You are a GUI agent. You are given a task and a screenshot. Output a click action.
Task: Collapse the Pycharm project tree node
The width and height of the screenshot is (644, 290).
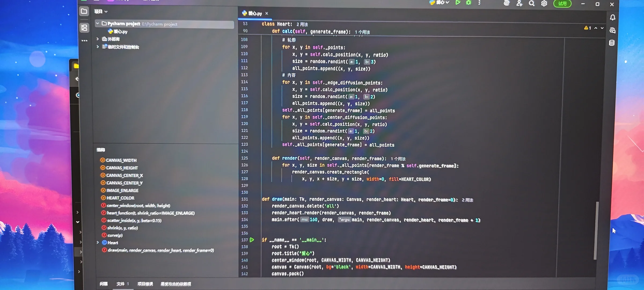tap(98, 24)
